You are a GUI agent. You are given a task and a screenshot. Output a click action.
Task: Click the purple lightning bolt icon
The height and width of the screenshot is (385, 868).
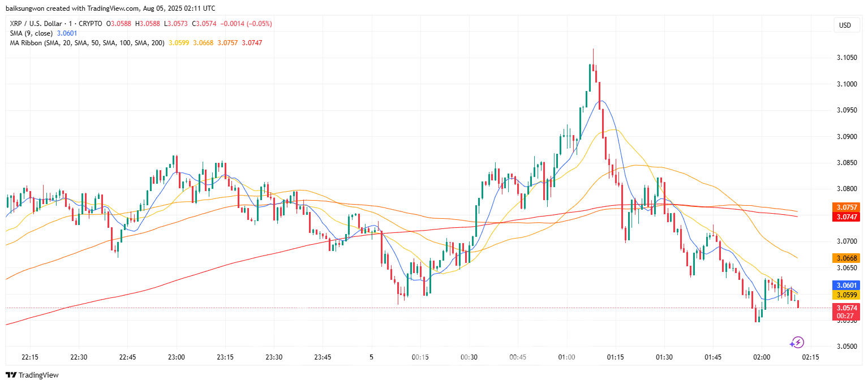tap(797, 342)
